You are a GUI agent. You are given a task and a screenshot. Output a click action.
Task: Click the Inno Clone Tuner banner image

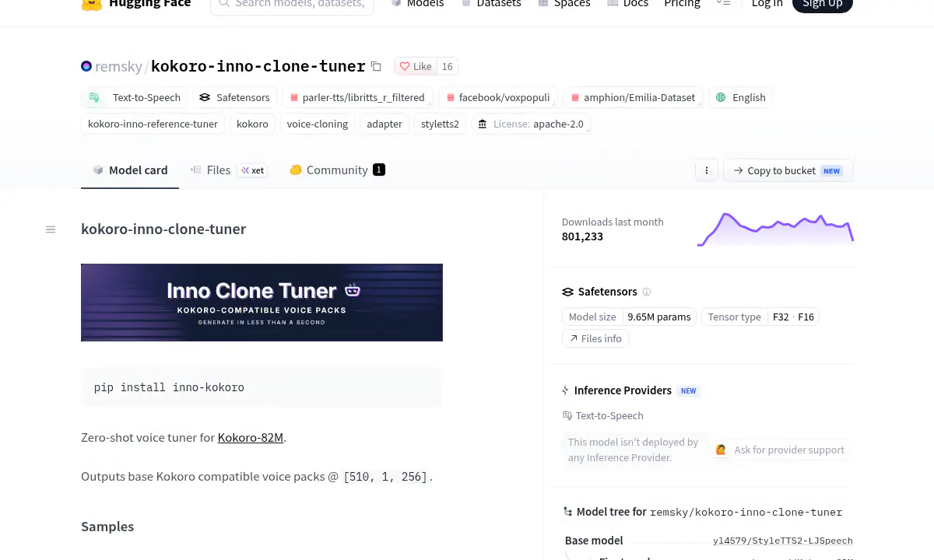(262, 303)
